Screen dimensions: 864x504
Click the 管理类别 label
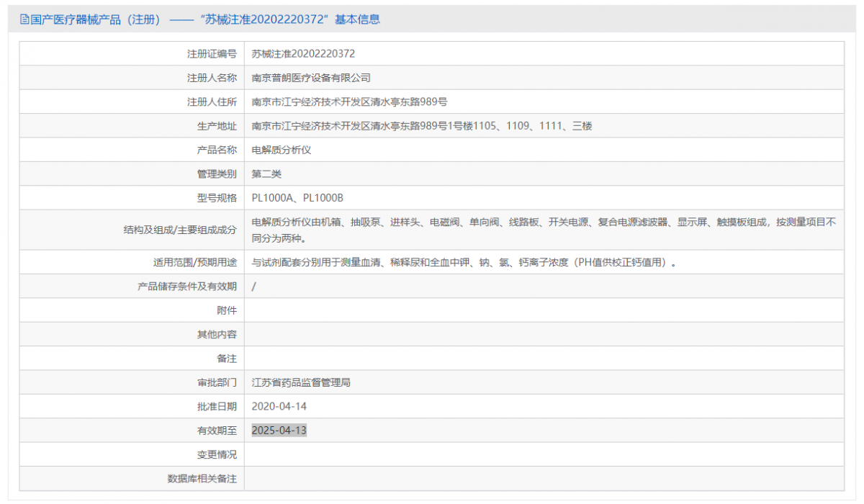(217, 174)
